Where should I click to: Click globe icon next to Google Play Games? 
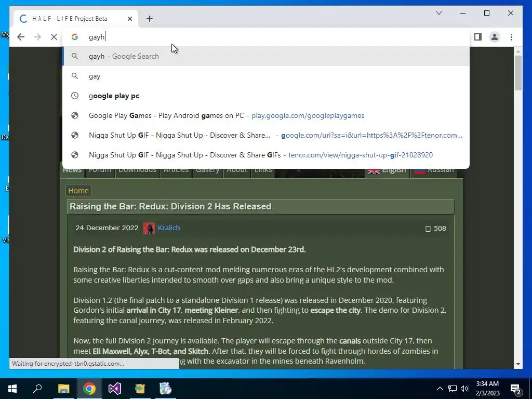(75, 115)
